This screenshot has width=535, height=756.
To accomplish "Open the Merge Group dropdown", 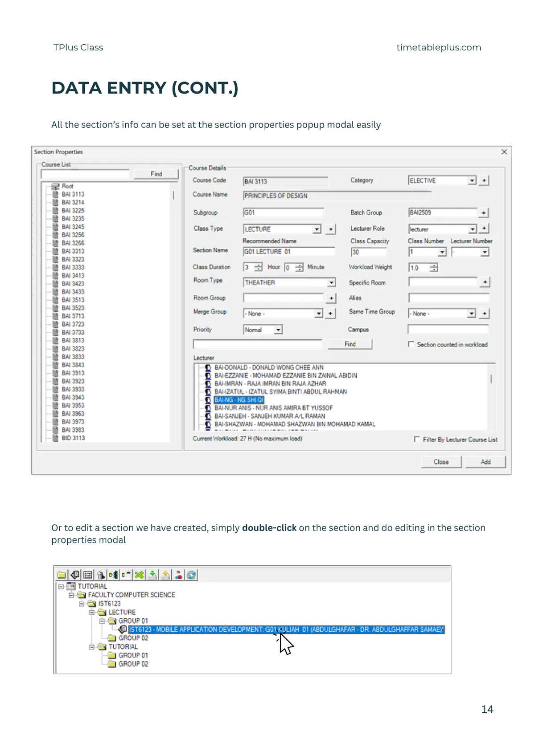I will pos(318,314).
